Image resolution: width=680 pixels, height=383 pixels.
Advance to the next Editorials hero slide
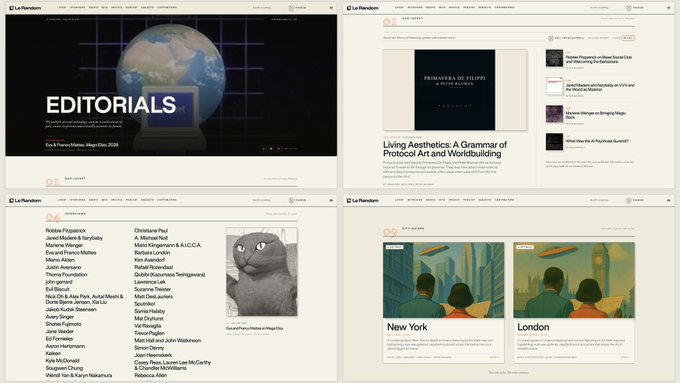point(279,148)
